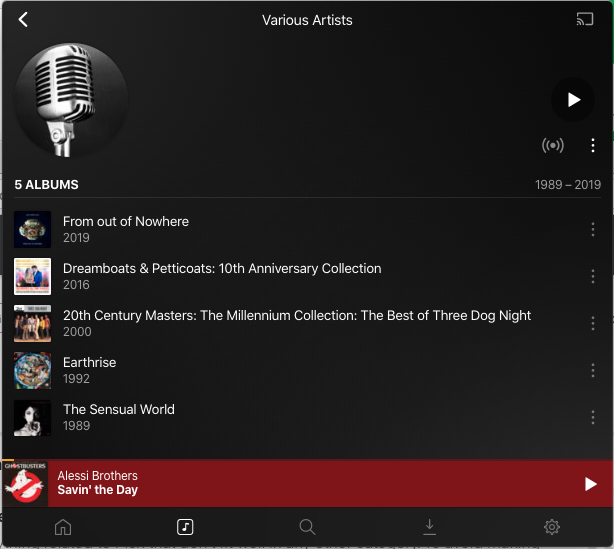Click the 1989 – 2019 year range
The height and width of the screenshot is (549, 614).
click(x=568, y=185)
